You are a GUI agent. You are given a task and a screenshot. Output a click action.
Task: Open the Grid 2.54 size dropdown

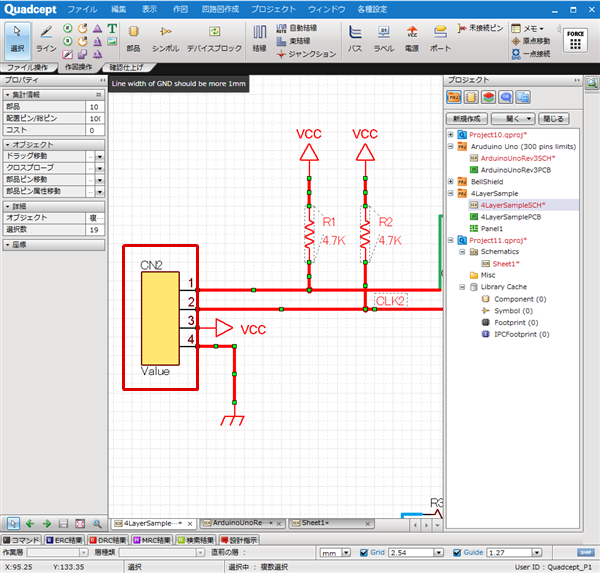439,553
